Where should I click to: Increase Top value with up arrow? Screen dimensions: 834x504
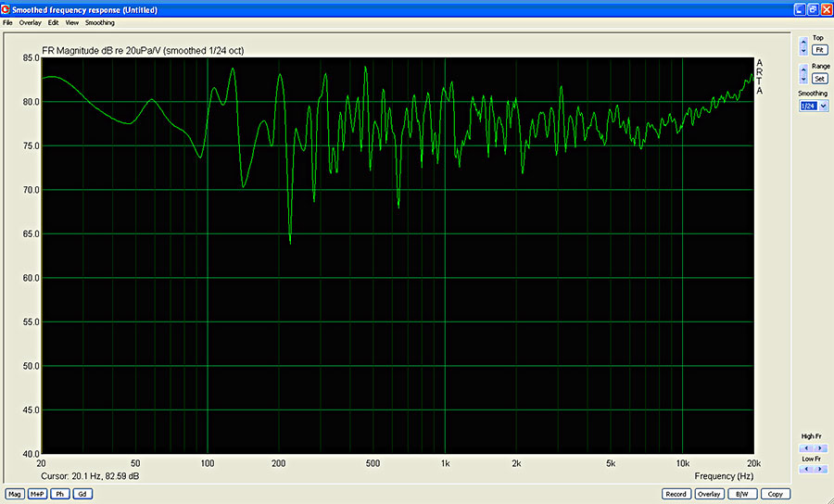coord(803,43)
